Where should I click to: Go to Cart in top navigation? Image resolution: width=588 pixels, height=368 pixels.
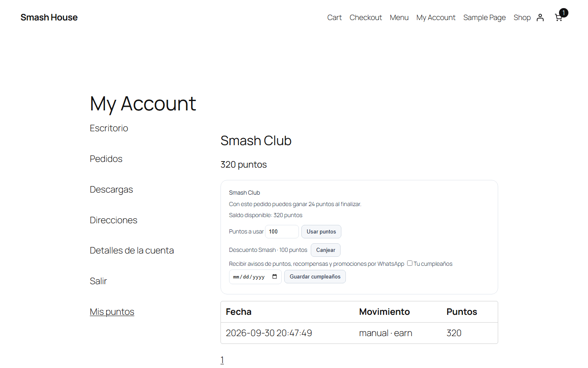coord(334,18)
